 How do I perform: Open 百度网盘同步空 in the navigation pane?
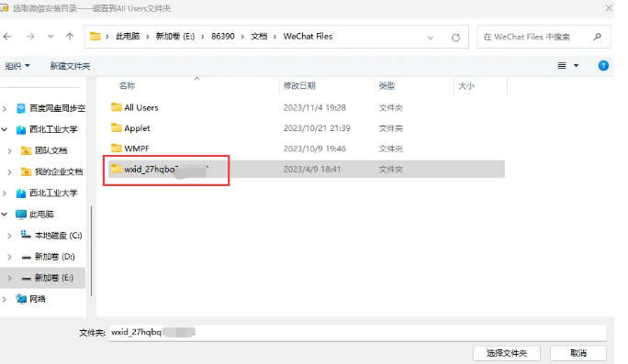tap(57, 108)
